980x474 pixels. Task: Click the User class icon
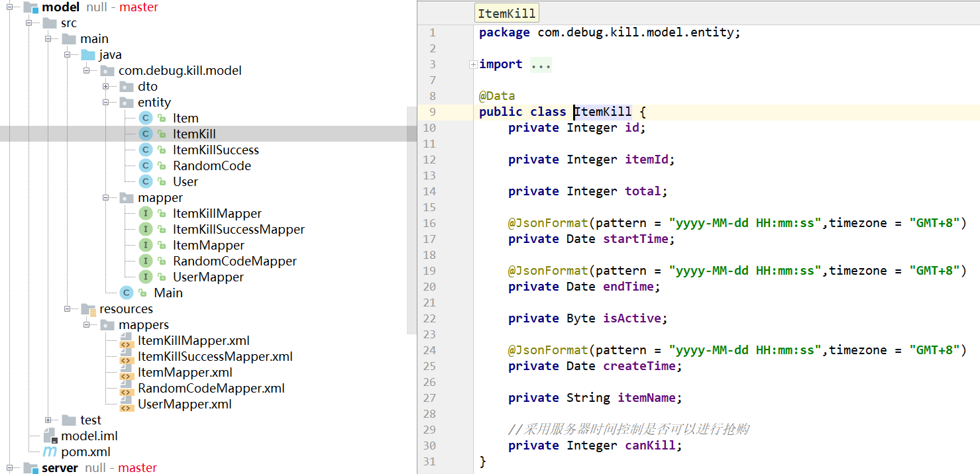coord(146,181)
